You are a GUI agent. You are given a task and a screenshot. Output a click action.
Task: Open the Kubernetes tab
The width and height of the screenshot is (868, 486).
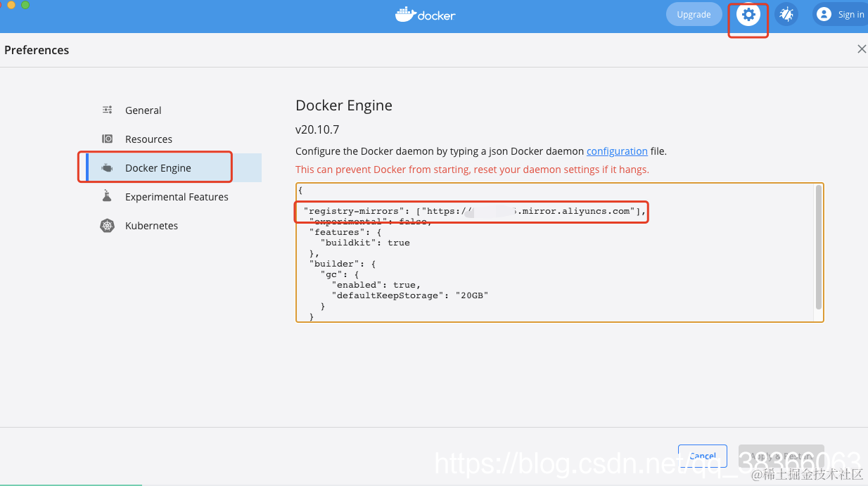click(174, 225)
